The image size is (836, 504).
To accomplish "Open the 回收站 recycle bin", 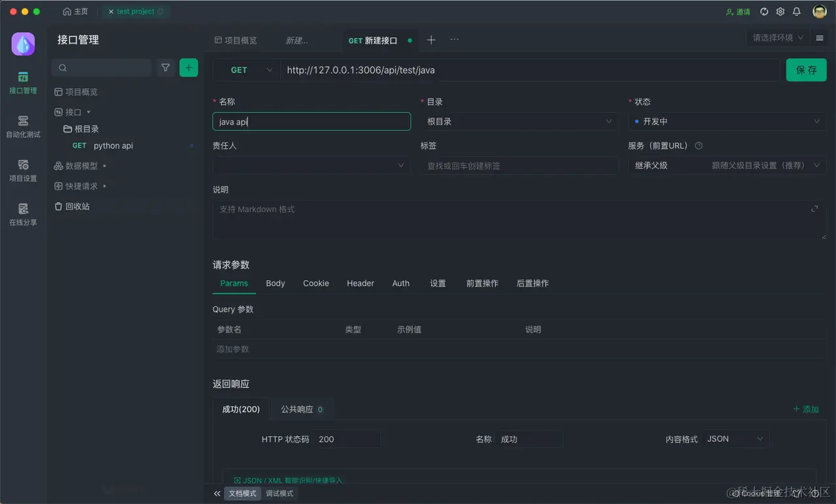I will point(72,206).
